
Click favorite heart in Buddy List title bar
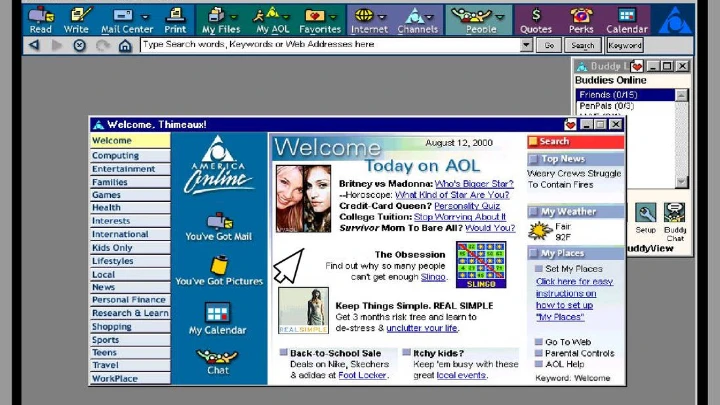[636, 66]
